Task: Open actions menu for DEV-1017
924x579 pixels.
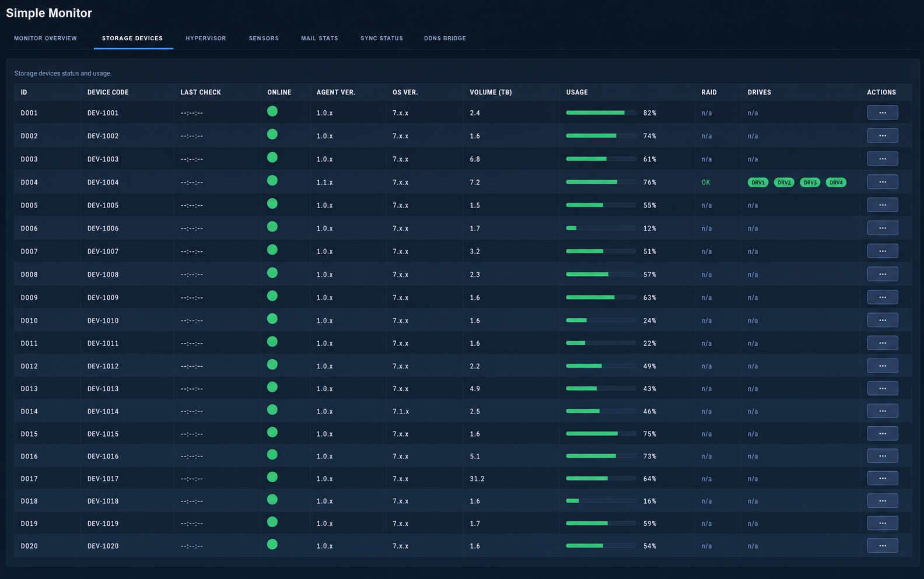Action: click(x=883, y=478)
